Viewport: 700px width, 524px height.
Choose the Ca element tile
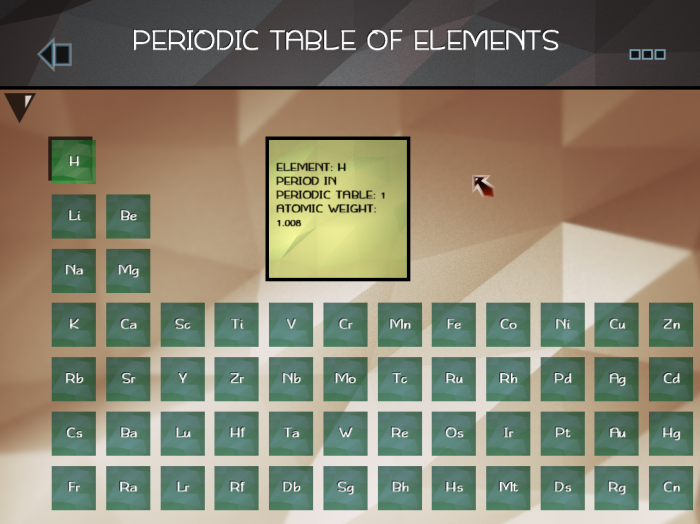128,324
